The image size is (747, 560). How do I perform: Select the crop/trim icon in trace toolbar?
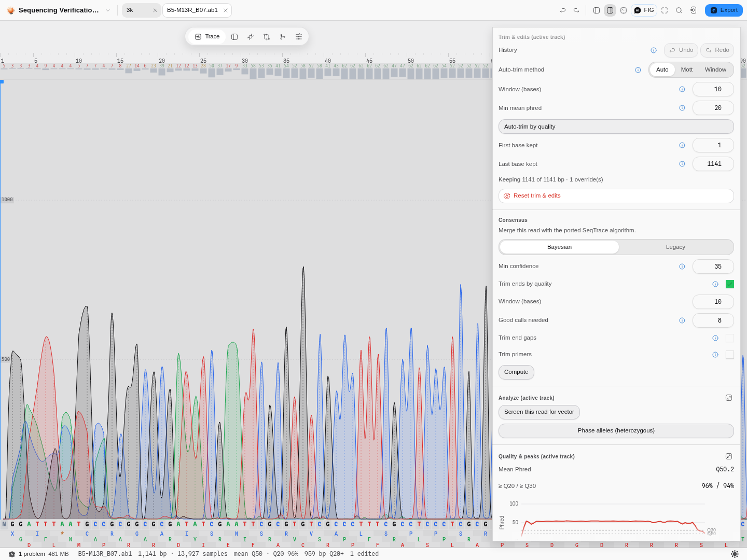click(267, 37)
